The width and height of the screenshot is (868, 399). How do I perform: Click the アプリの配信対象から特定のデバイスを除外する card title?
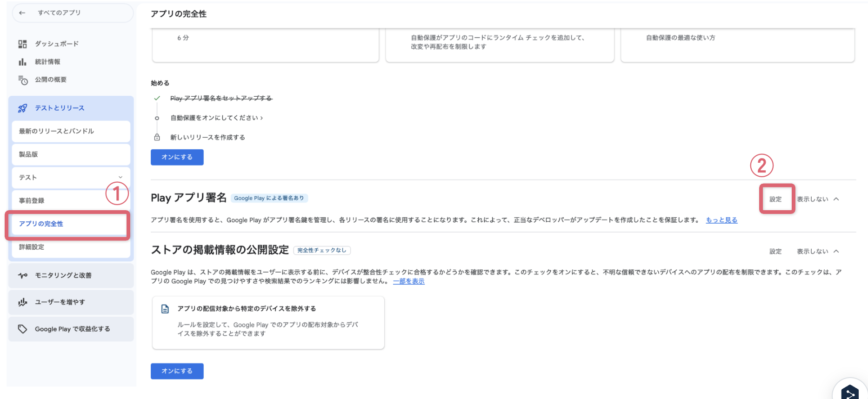tap(247, 309)
